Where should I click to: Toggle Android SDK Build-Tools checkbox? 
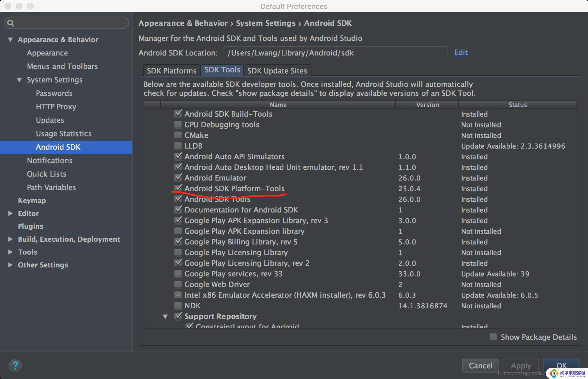pos(178,114)
